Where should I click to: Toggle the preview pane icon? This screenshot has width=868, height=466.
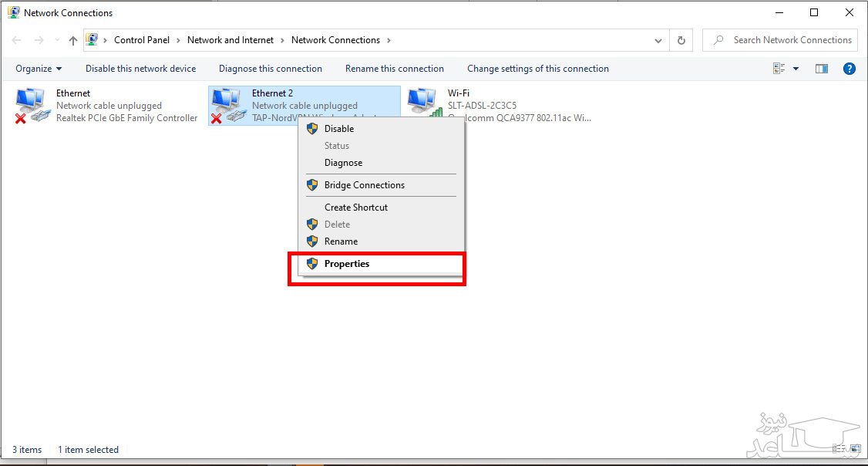tap(822, 69)
